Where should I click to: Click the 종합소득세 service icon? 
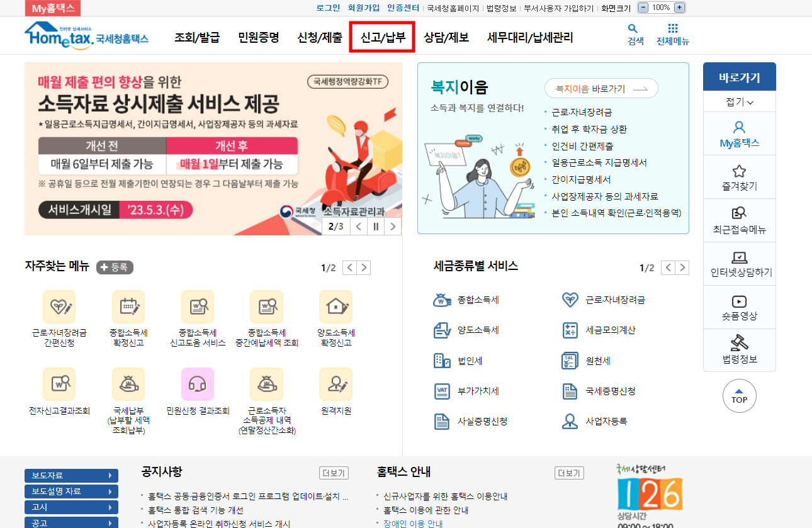coord(443,300)
